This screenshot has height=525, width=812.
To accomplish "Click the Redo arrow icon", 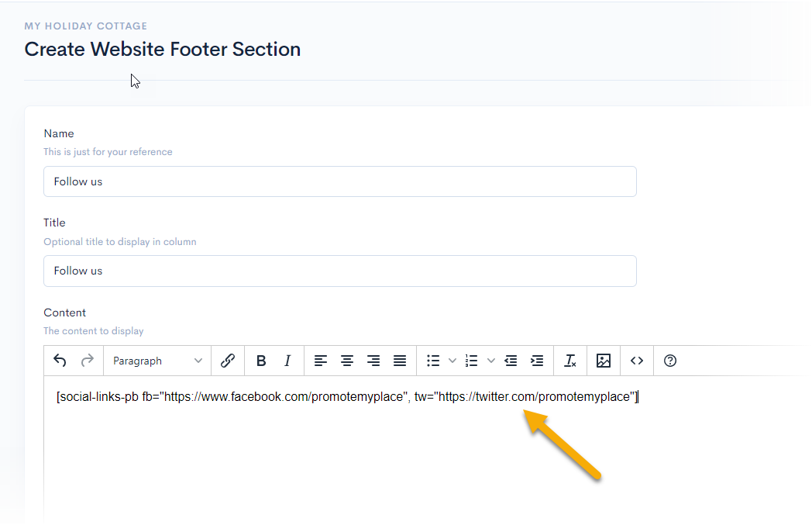I will [x=87, y=361].
